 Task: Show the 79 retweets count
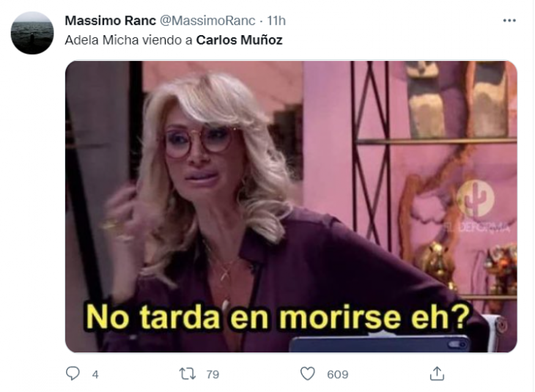[213, 374]
